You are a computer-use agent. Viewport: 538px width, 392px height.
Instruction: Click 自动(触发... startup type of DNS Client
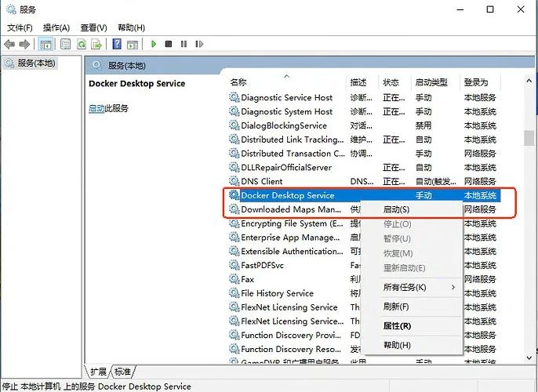coord(436,181)
